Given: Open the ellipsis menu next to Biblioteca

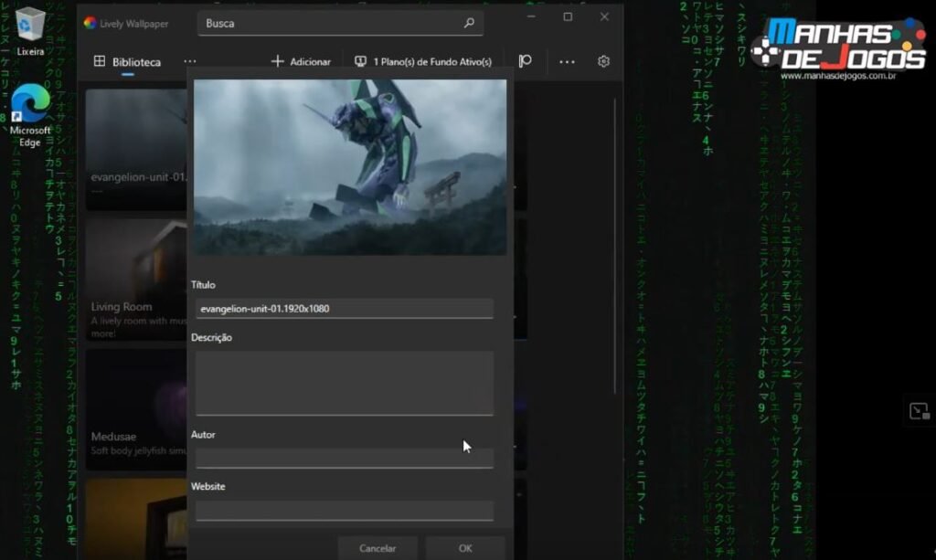Looking at the screenshot, I should pos(190,61).
